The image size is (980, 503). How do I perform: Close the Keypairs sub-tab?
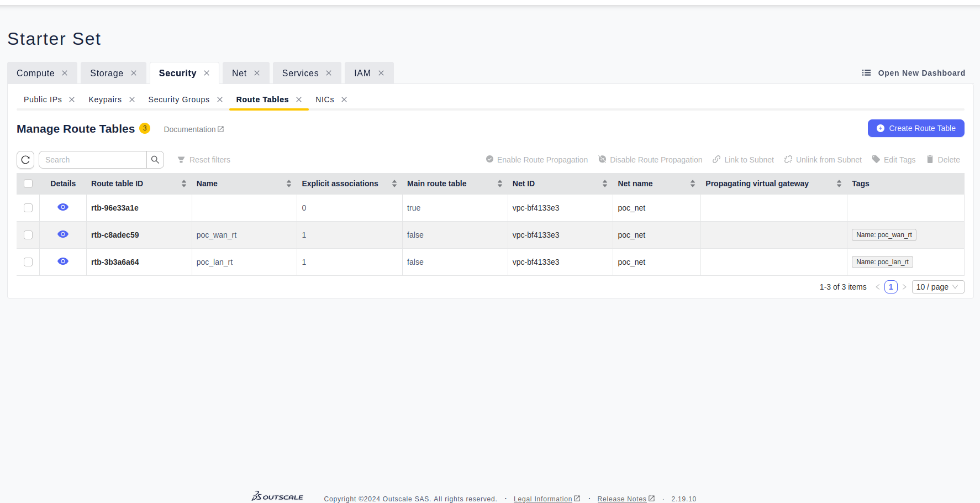(x=132, y=99)
